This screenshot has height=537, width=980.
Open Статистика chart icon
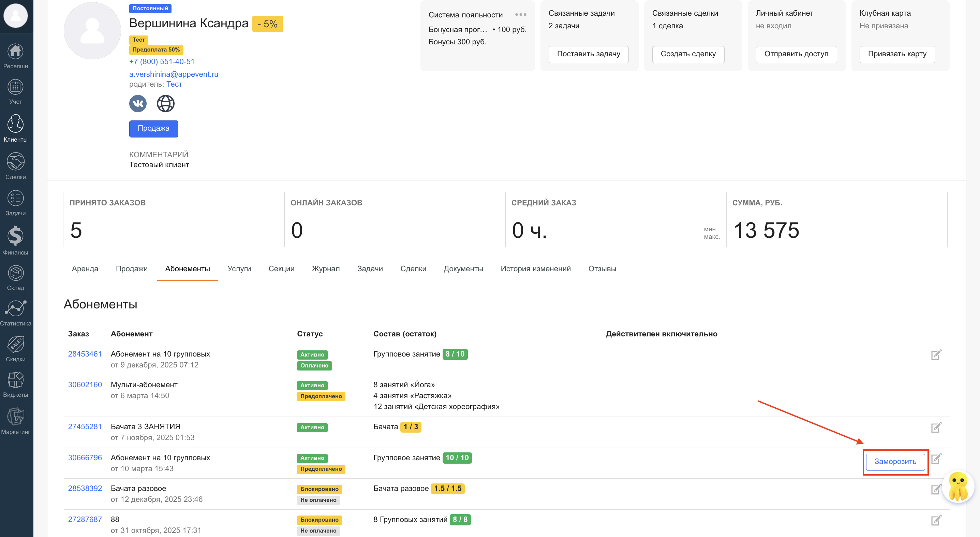(16, 313)
